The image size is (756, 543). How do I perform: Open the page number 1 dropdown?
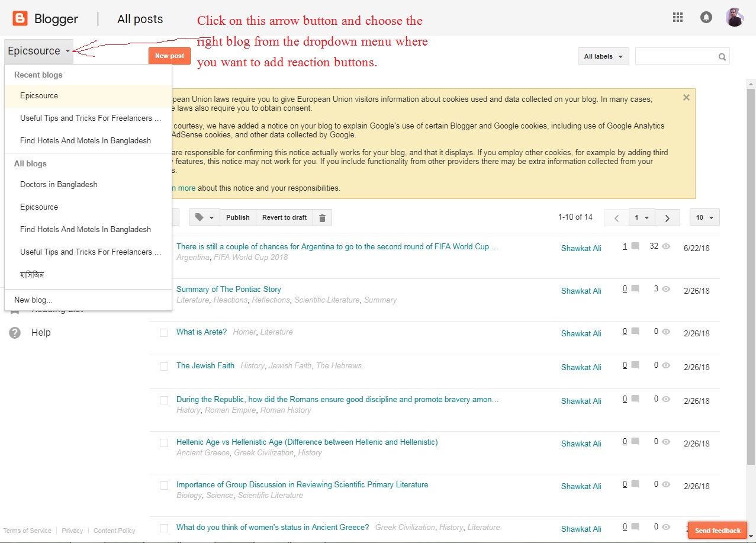tap(642, 218)
